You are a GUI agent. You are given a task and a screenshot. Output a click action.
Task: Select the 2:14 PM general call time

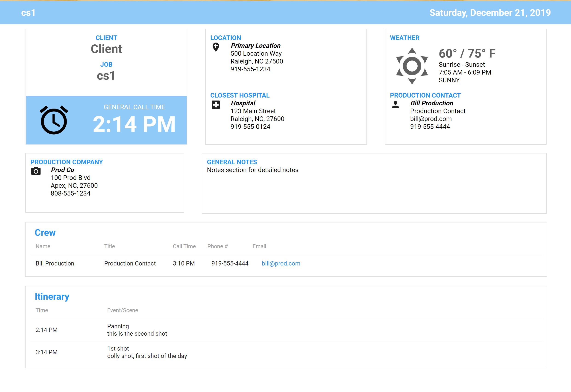point(134,124)
